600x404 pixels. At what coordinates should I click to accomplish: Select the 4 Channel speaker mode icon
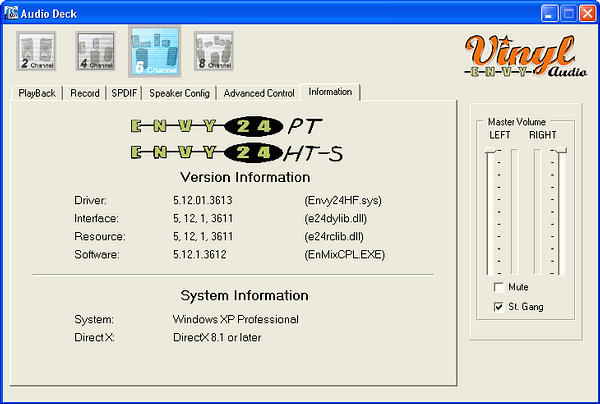pos(95,51)
